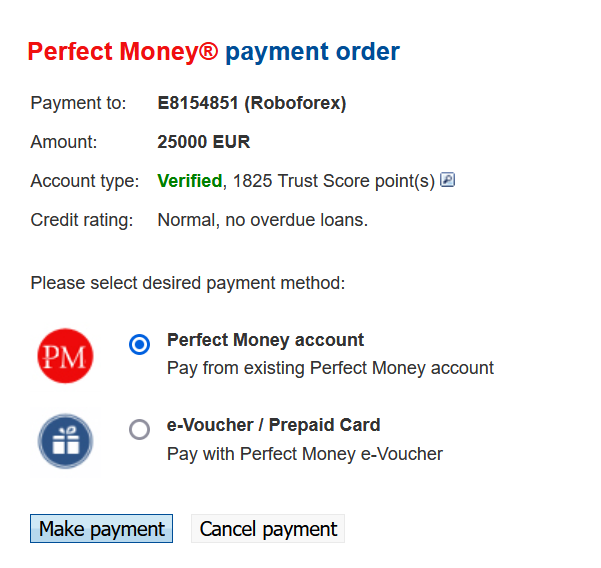Click the Please select desired payment method text
Image resolution: width=601 pixels, height=568 pixels.
tap(188, 283)
